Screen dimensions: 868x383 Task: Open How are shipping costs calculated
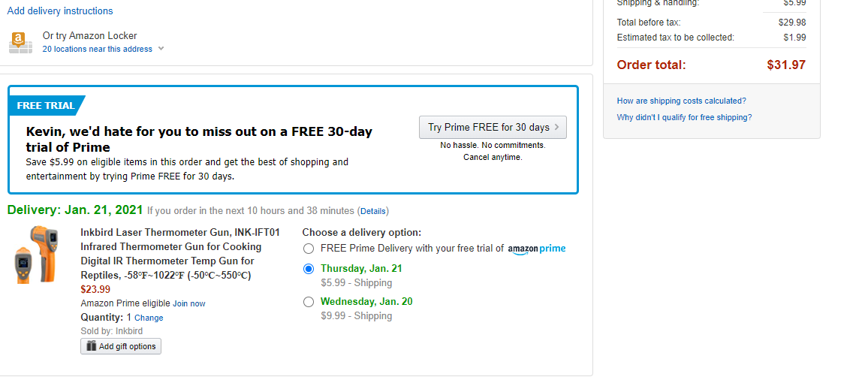pos(682,101)
